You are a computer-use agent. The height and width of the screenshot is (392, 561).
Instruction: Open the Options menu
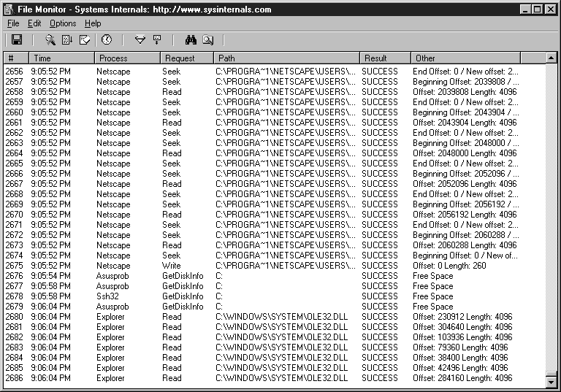(x=63, y=23)
